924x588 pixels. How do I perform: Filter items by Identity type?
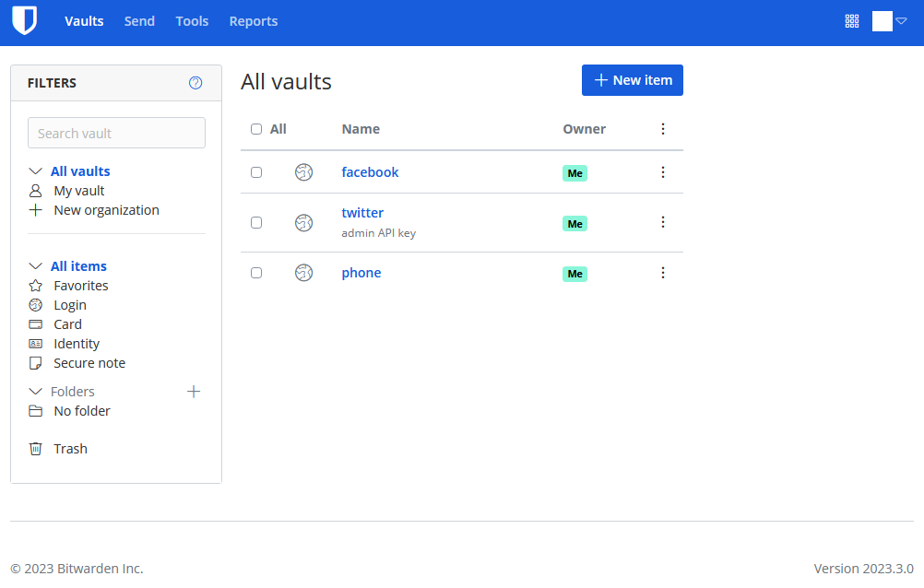76,343
